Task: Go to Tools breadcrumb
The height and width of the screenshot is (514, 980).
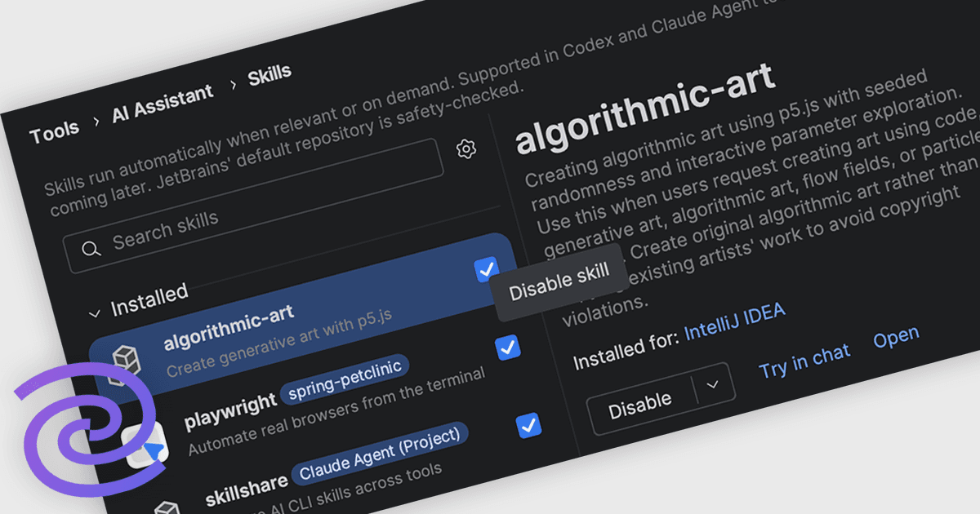Action: [55, 132]
